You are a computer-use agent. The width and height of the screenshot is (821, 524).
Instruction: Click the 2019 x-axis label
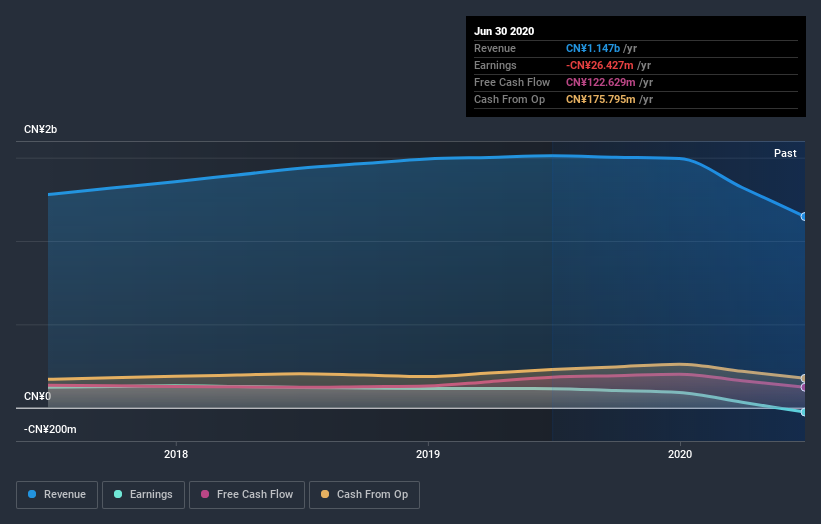click(428, 454)
